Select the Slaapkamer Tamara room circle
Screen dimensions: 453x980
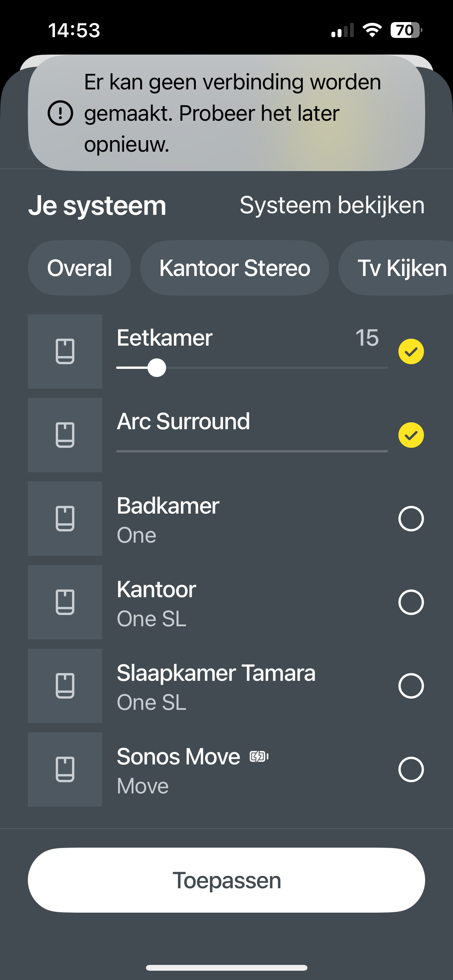tap(411, 686)
